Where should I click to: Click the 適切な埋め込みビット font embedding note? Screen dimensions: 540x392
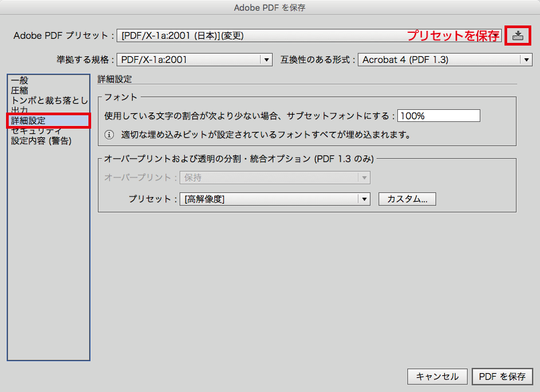point(266,135)
